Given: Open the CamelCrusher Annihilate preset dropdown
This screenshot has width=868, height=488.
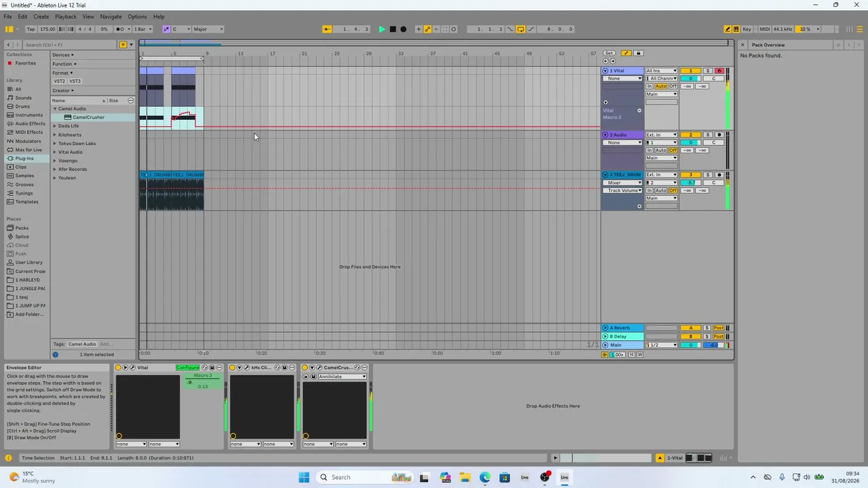Looking at the screenshot, I should (342, 376).
